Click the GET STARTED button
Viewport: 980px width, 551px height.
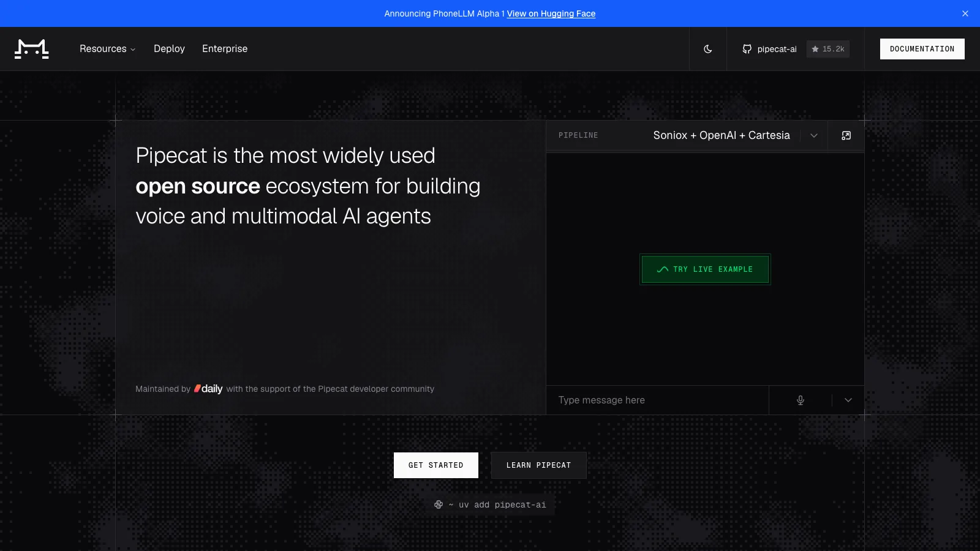pos(436,465)
